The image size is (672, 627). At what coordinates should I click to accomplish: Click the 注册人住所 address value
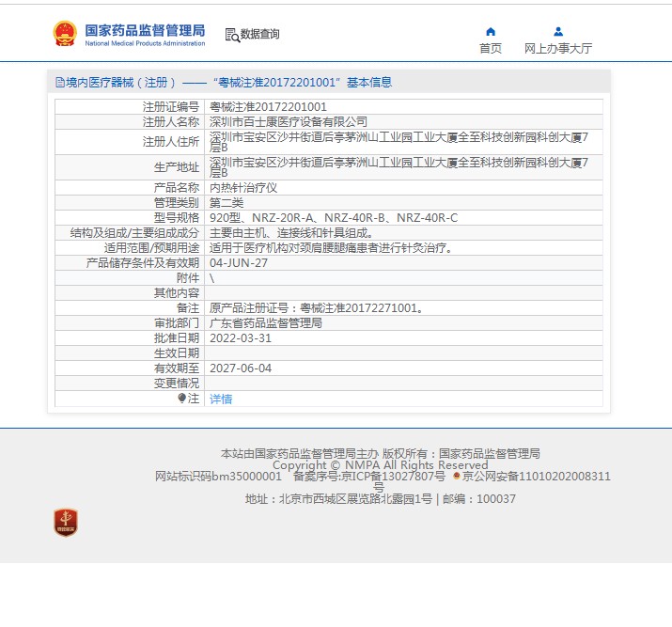click(399, 142)
